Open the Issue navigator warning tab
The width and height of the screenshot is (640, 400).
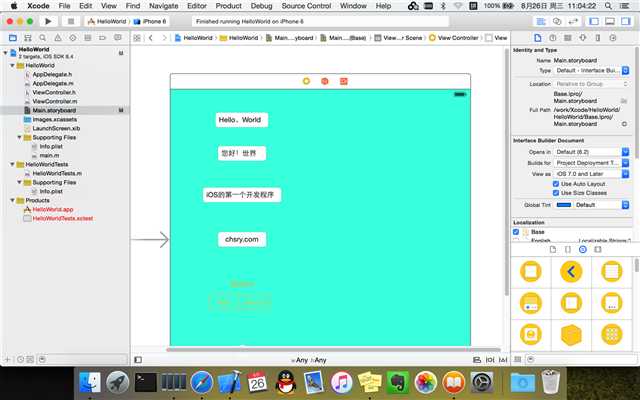tap(58, 38)
